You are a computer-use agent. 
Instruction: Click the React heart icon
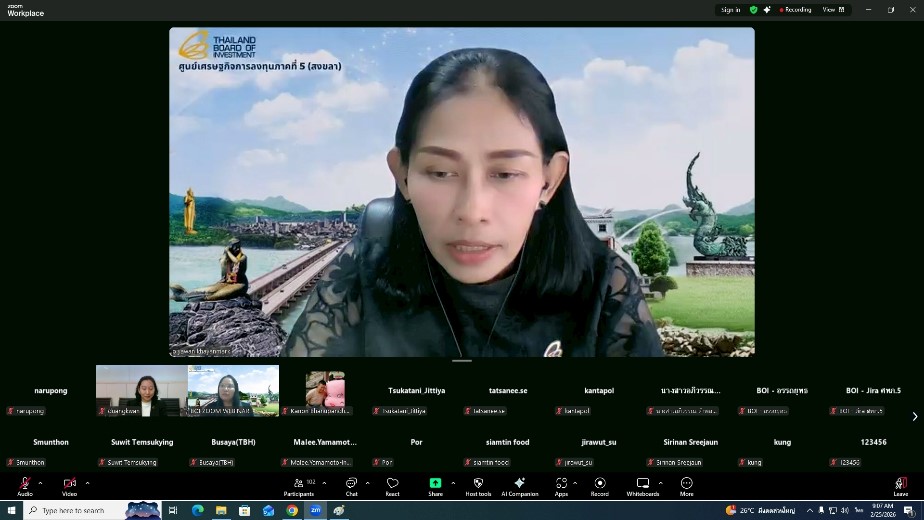[x=392, y=485]
